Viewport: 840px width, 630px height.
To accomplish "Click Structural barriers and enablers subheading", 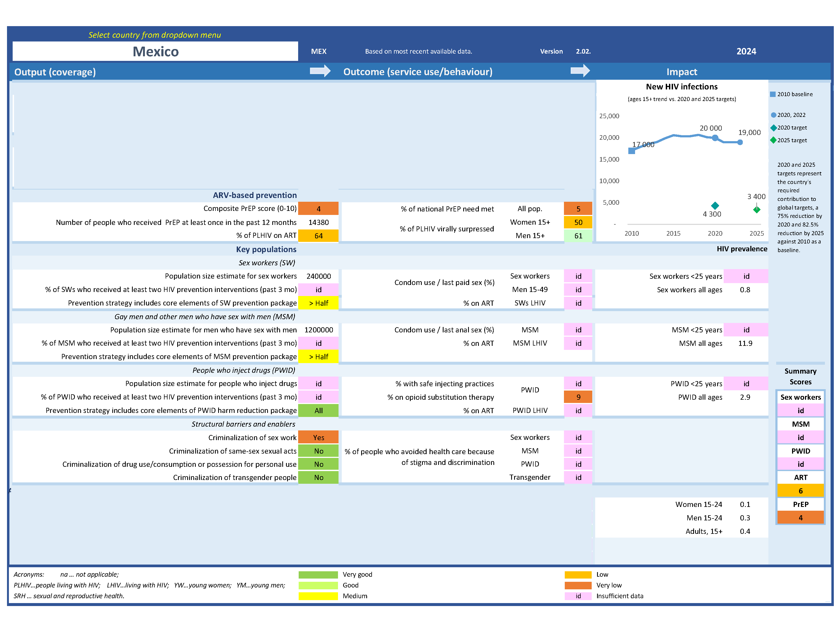I will (243, 424).
